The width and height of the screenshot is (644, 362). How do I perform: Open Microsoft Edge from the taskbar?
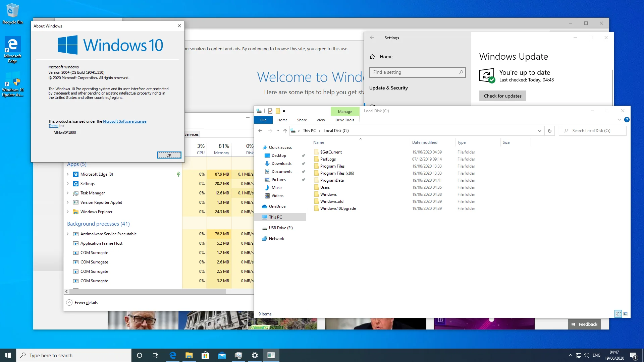coord(173,355)
